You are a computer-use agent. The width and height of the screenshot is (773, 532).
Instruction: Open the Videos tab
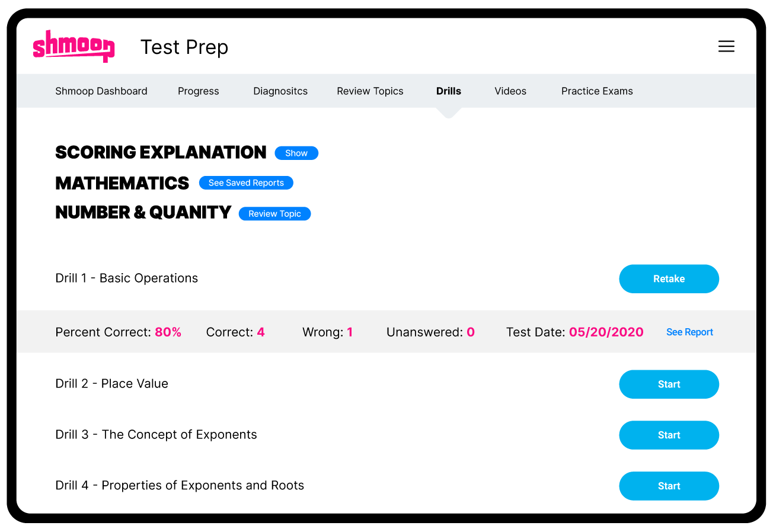click(510, 91)
